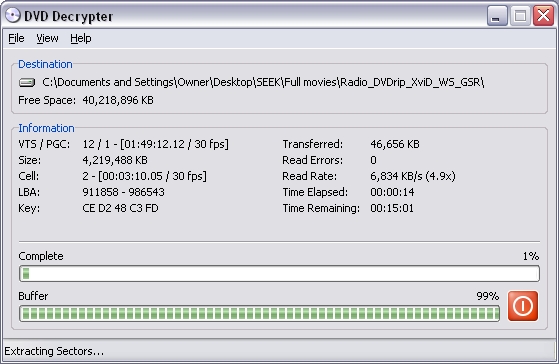Viewport: 559px width, 364px height.
Task: Click the Read Rate: label
Action: (309, 176)
